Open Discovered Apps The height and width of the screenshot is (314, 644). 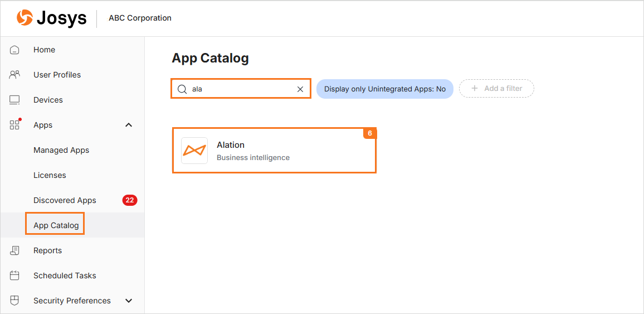[x=65, y=200]
